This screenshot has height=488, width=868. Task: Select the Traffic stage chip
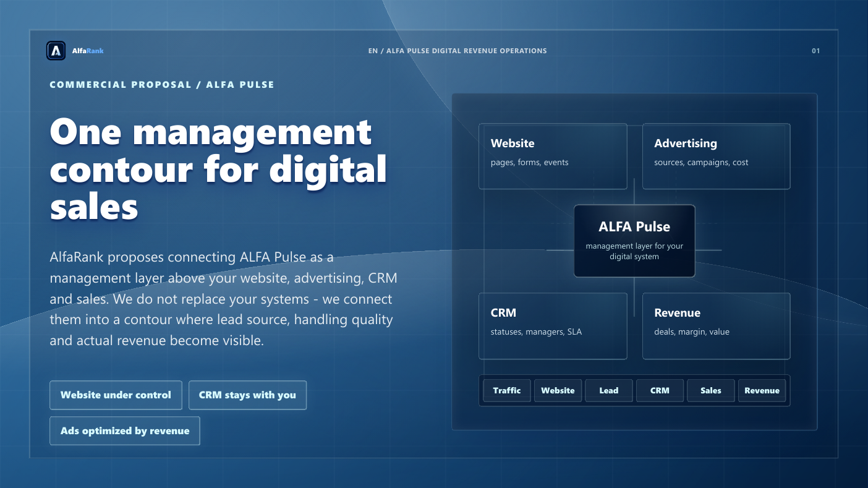507,390
